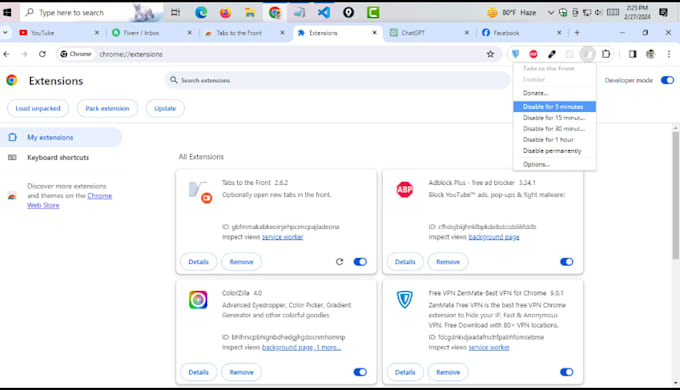680x390 pixels.
Task: Launch Firefox from the taskbar
Action: click(226, 13)
